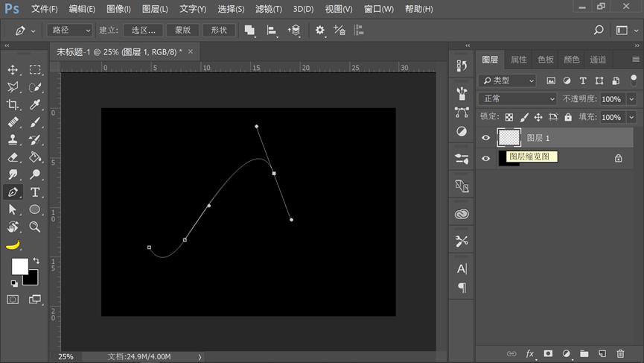Toggle layer filtering on or off
Image resolution: width=644 pixels, height=363 pixels.
634,81
